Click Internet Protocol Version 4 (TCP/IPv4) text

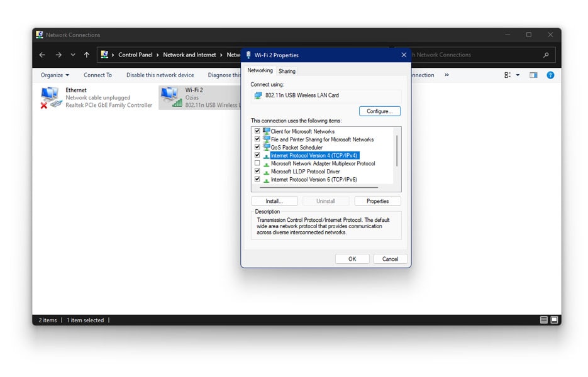pos(314,156)
